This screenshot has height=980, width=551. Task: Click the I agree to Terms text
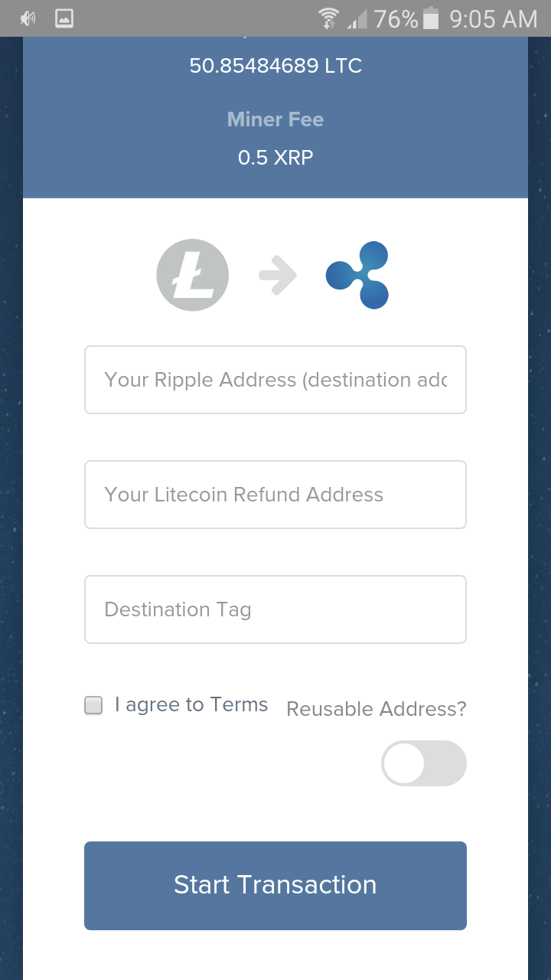(191, 704)
